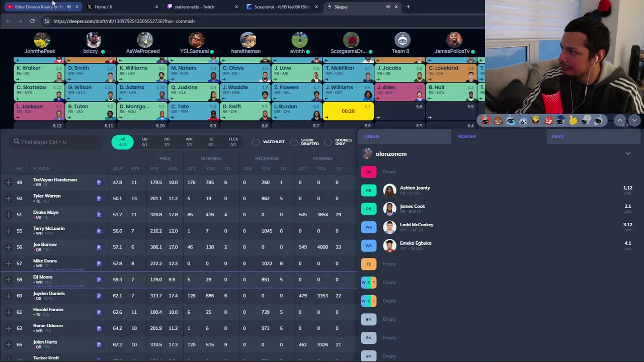Viewport: 644px width, 362px height.
Task: Send the angry red emoji reaction
Action: pyautogui.click(x=548, y=120)
